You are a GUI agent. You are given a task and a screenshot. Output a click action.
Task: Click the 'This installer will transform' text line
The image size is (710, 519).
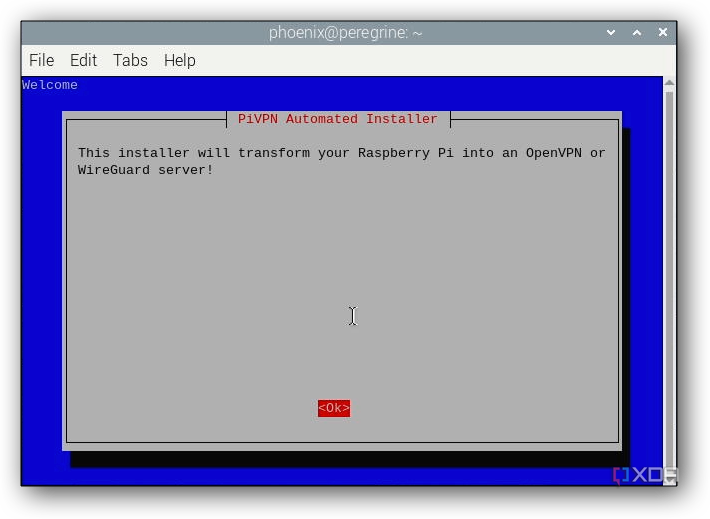(x=341, y=153)
